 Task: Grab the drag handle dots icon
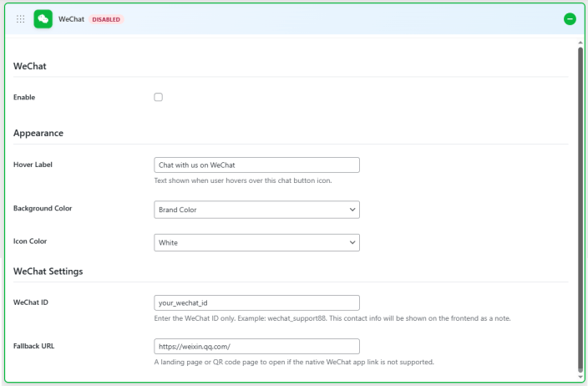point(21,19)
